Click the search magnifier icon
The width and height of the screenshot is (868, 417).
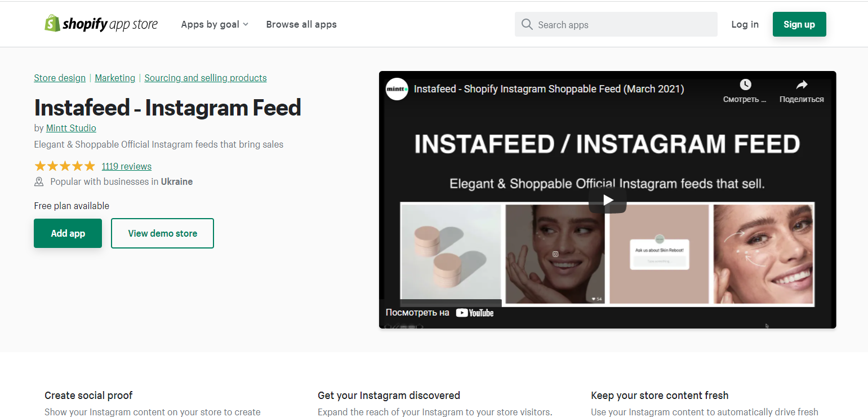point(527,24)
